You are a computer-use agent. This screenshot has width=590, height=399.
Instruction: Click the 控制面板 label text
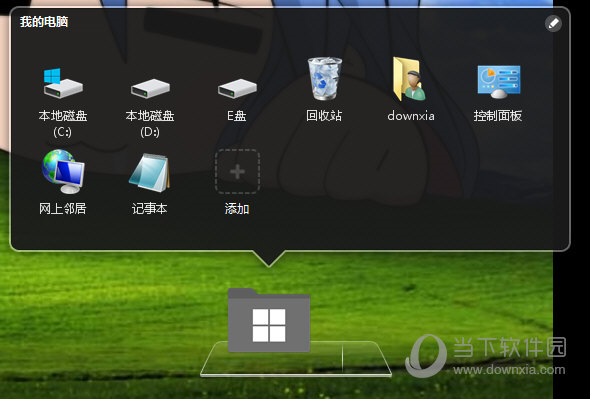click(498, 116)
